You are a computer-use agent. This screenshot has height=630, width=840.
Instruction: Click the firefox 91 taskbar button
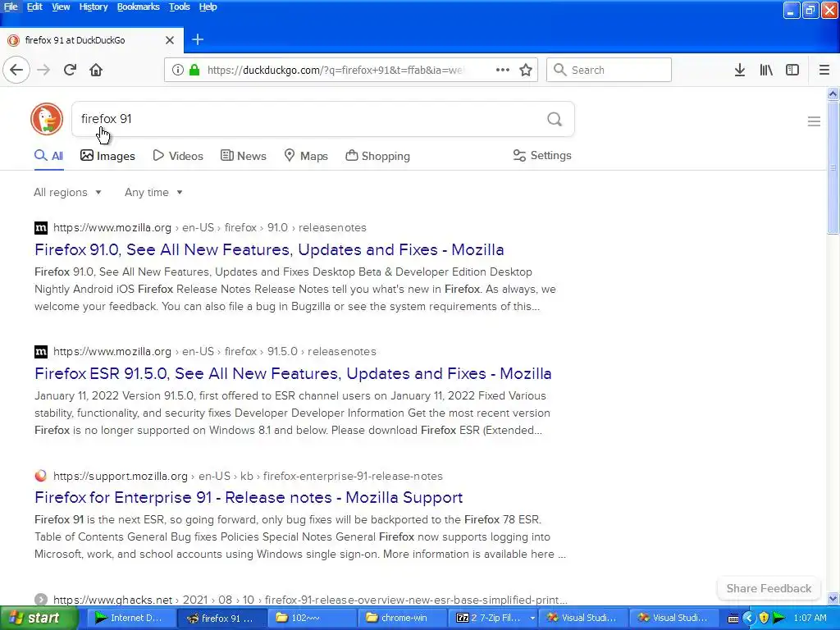pos(221,619)
